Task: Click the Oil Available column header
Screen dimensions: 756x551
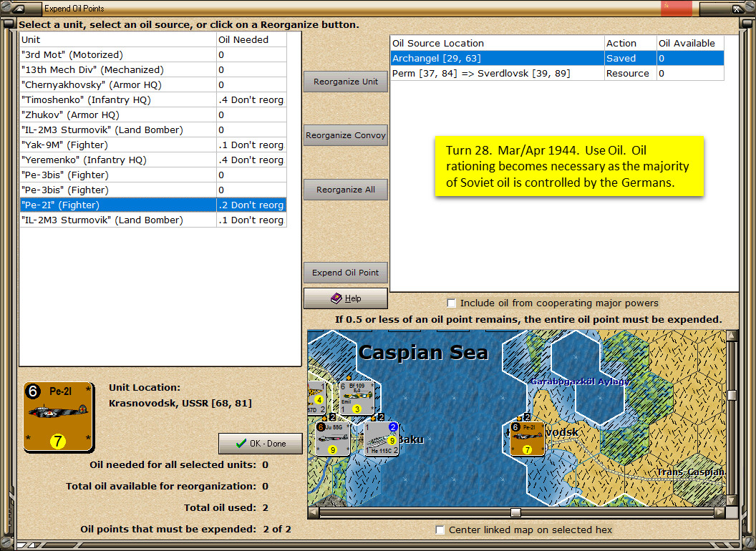Action: (x=690, y=43)
